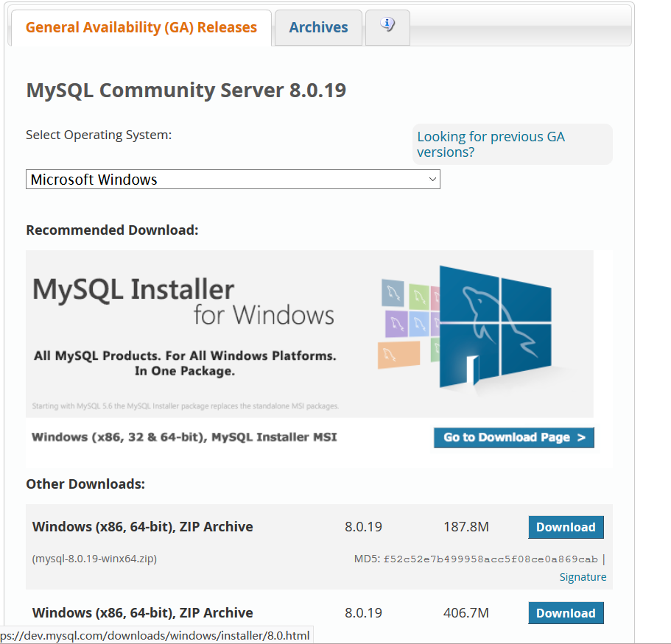Image resolution: width=671 pixels, height=644 pixels.
Task: Open the Microsoft Windows operating system dropdown
Action: (x=233, y=179)
